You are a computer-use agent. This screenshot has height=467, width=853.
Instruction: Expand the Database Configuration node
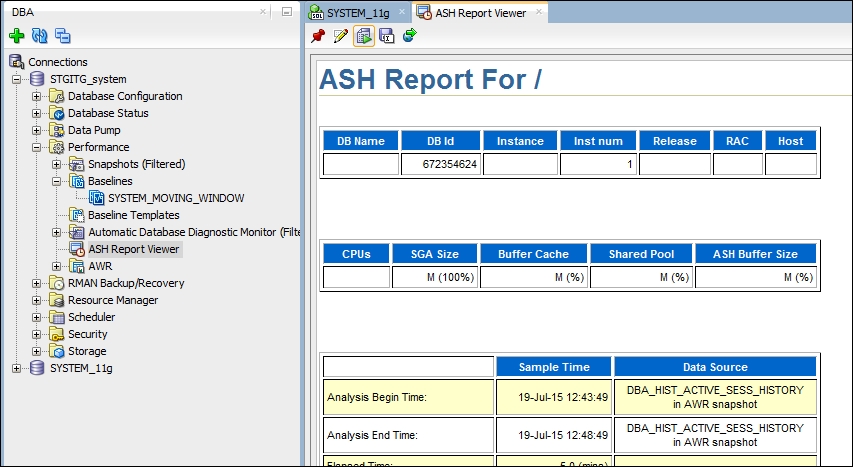point(36,96)
